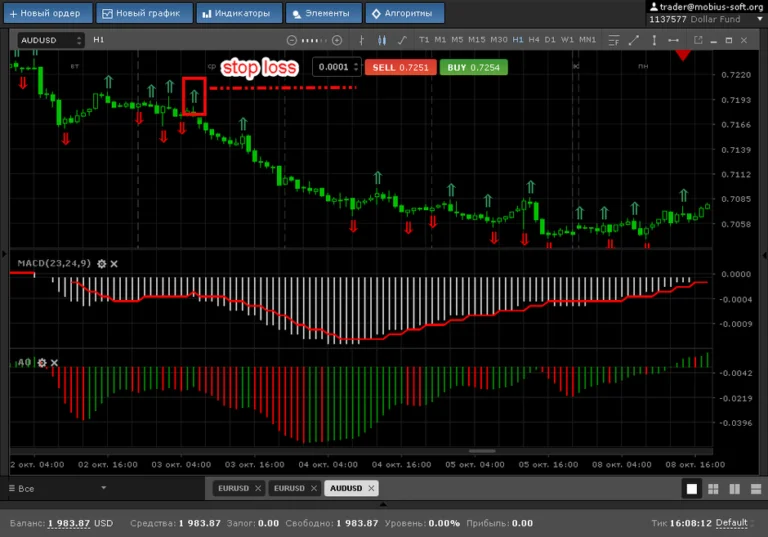Select stacked rows layout
Screen dimensions: 768x537
pos(756,489)
